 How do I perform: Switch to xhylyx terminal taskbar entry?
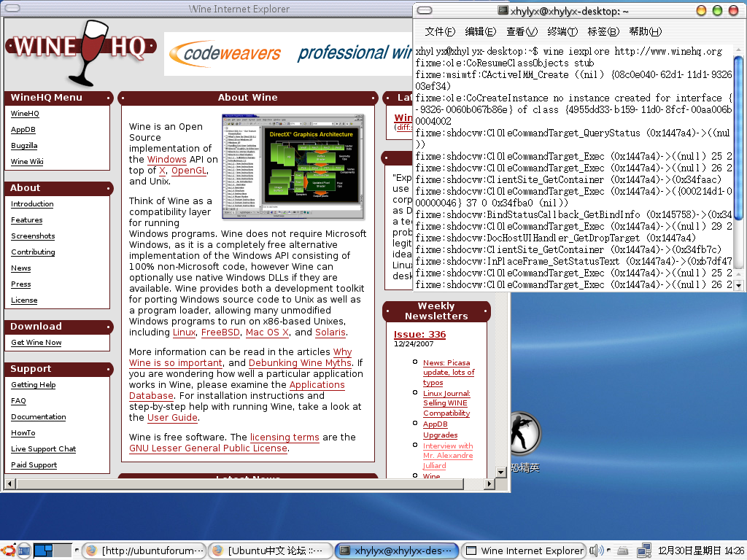coord(397,551)
